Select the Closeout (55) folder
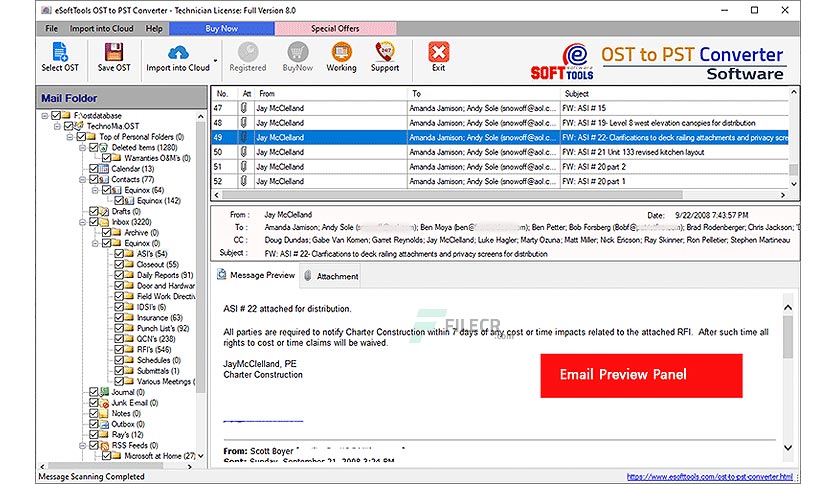836x484 pixels. pyautogui.click(x=158, y=264)
